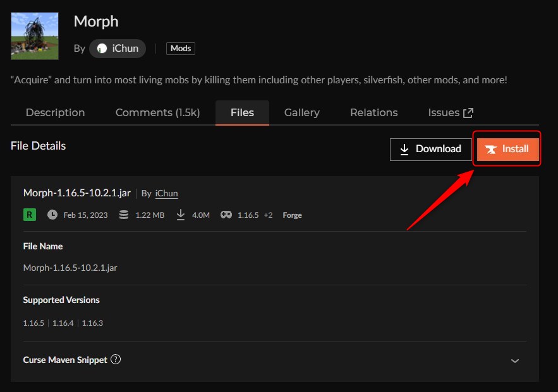Open the Issues external link
Viewport: 558px width, 392px height.
click(444, 113)
